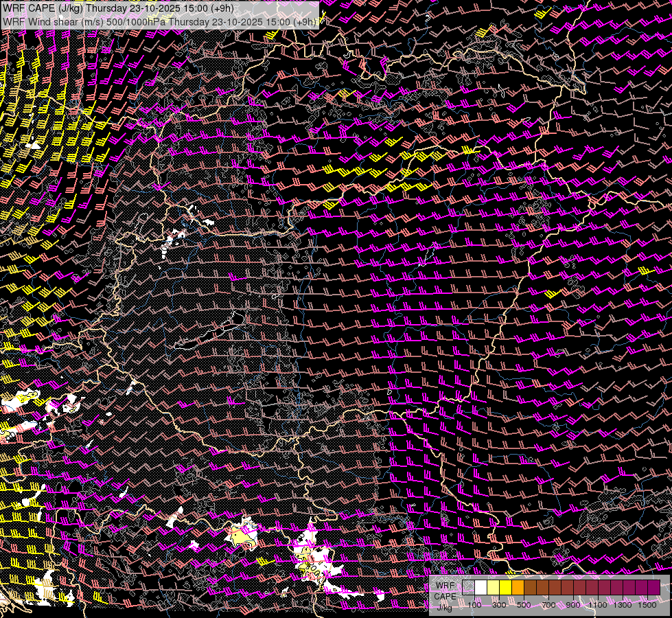The width and height of the screenshot is (672, 618).
Task: Click the CAPE text in the legend
Action: [x=445, y=596]
